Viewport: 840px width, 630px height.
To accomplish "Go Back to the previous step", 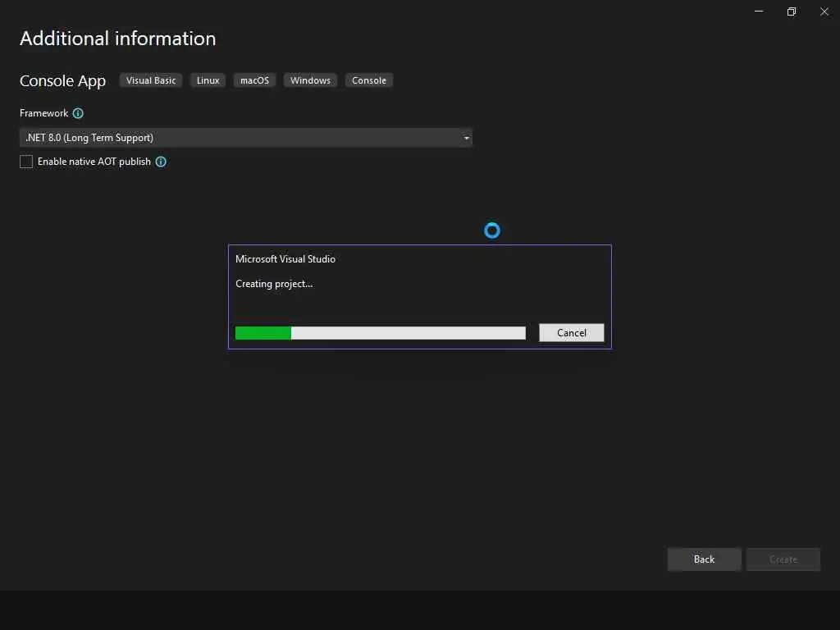I will click(x=704, y=559).
